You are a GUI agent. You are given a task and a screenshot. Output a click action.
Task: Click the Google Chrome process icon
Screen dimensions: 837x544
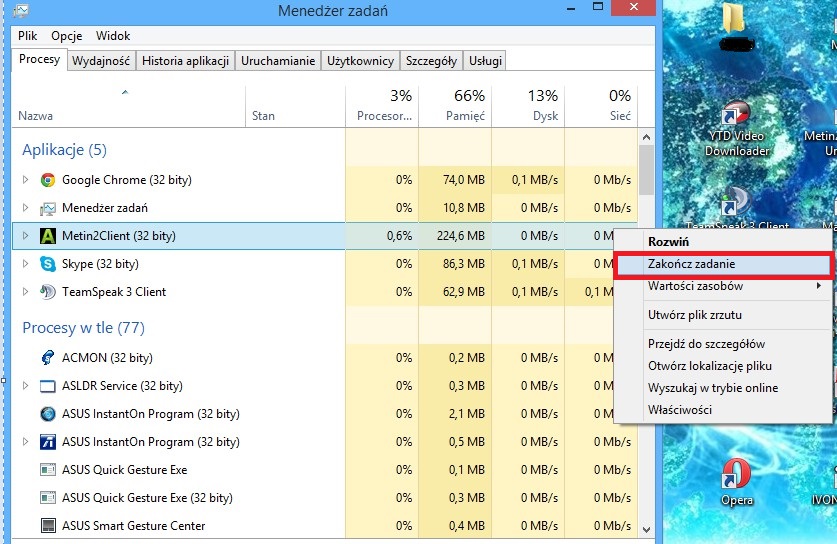pos(48,180)
